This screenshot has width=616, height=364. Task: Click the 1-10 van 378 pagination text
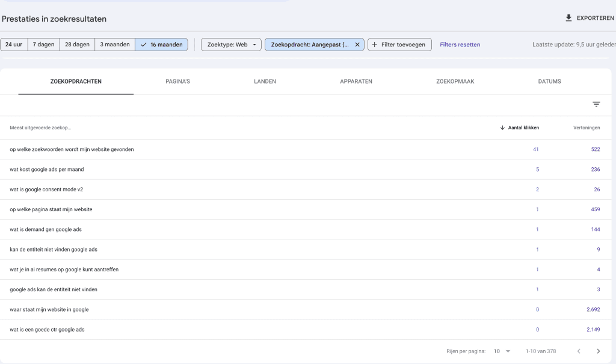coord(541,351)
